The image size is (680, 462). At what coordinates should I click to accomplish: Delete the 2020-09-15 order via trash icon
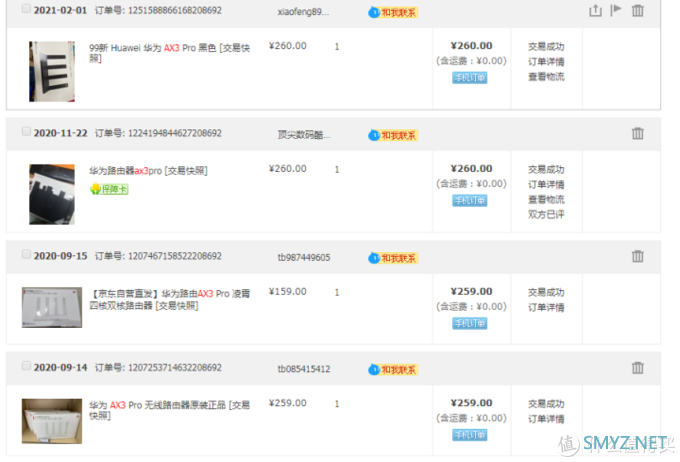638,256
